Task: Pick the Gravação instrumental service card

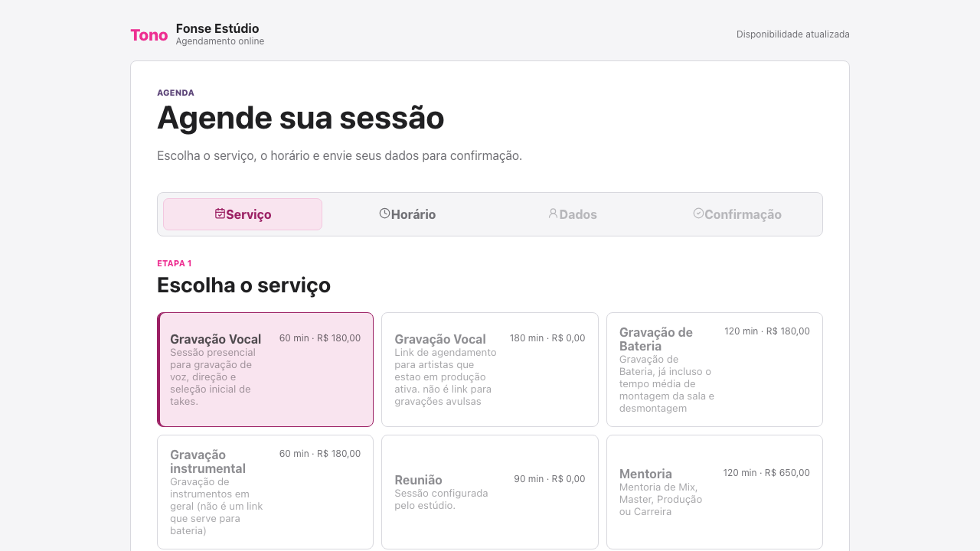Action: point(265,492)
